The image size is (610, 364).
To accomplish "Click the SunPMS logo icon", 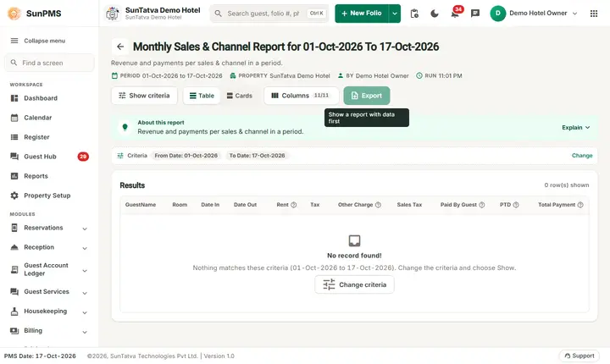I will (x=14, y=14).
